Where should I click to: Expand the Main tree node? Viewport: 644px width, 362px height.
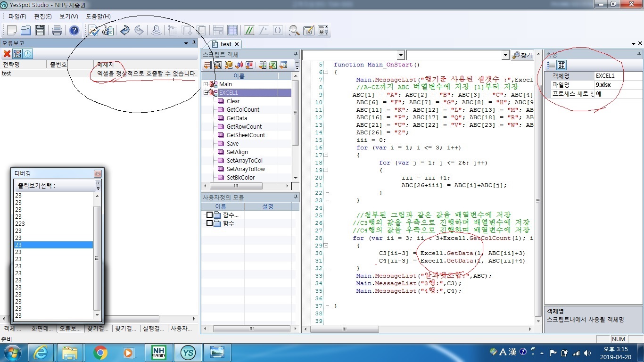coord(206,84)
